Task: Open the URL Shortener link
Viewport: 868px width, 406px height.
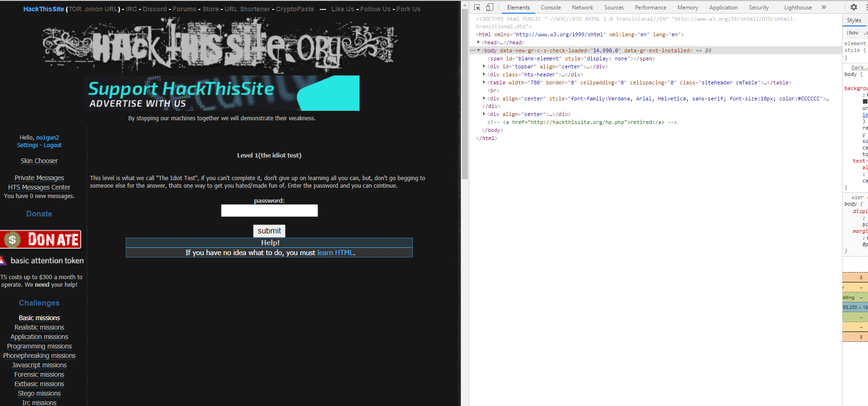Action: [x=247, y=9]
